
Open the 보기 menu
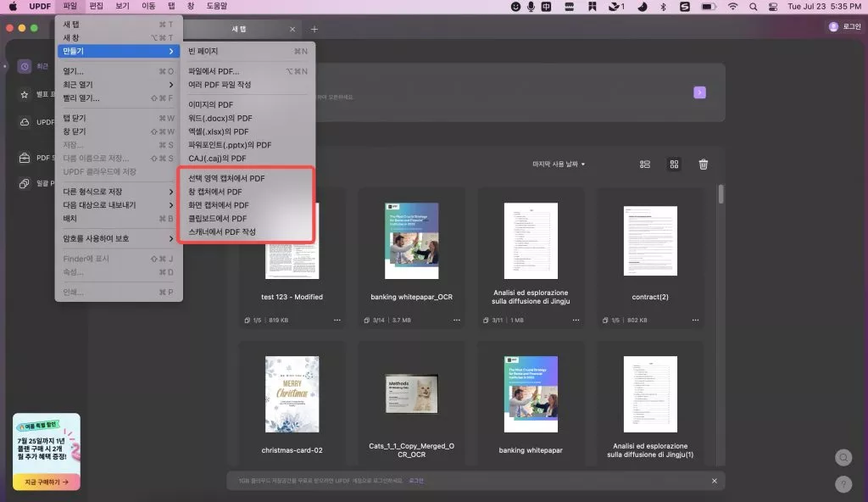(122, 6)
